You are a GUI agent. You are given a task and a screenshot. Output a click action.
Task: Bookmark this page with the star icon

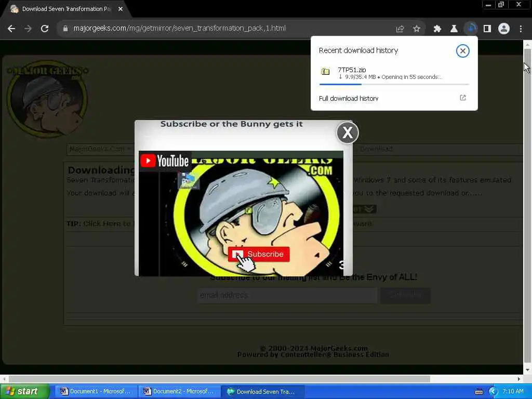[x=417, y=29]
